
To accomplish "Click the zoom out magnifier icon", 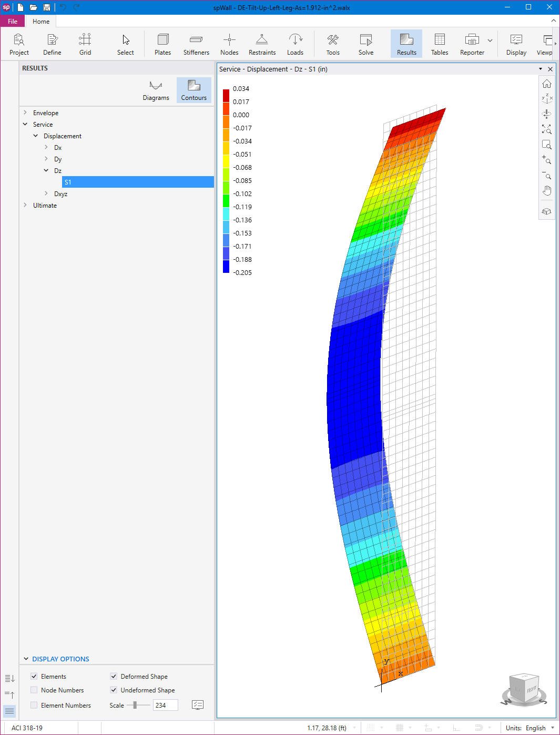I will point(547,175).
